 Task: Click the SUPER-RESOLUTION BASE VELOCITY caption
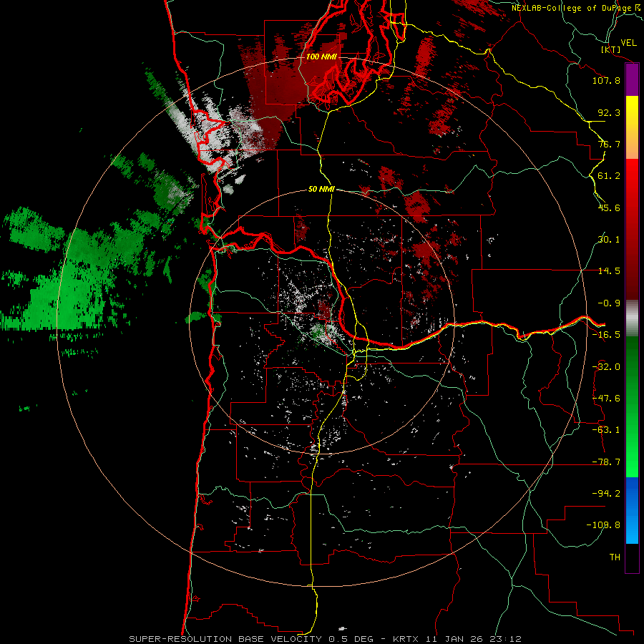click(225, 639)
